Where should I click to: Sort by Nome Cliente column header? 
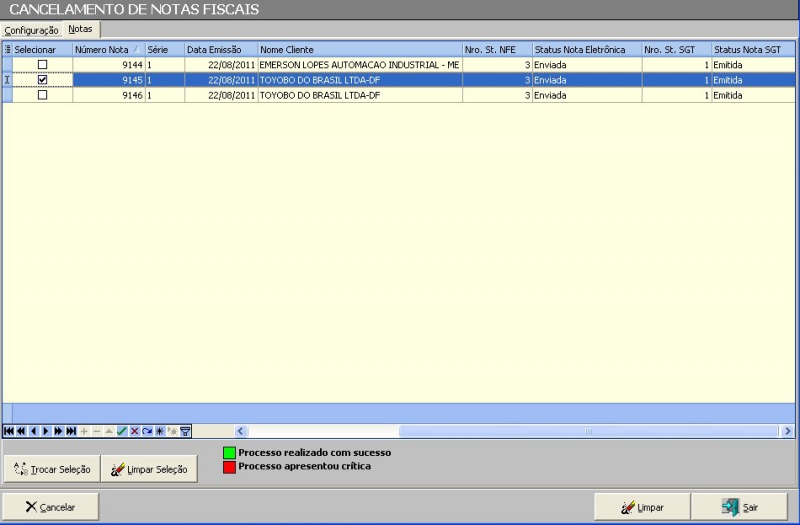pyautogui.click(x=358, y=49)
